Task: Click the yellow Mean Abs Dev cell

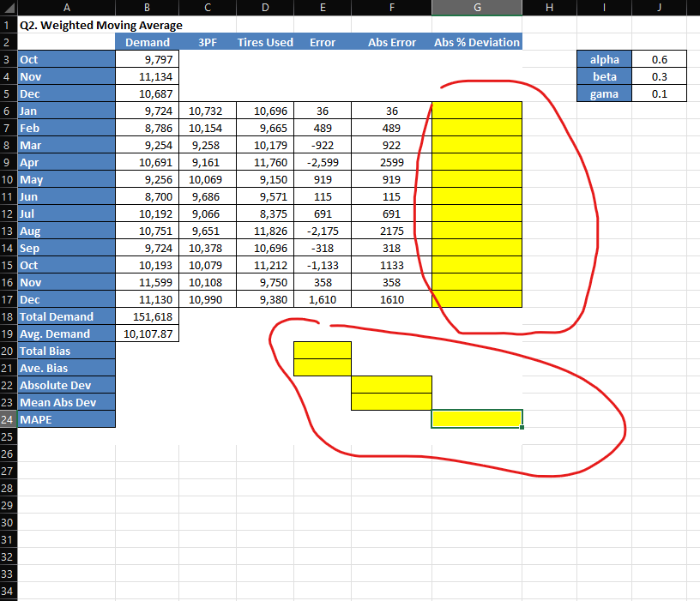Action: (391, 401)
